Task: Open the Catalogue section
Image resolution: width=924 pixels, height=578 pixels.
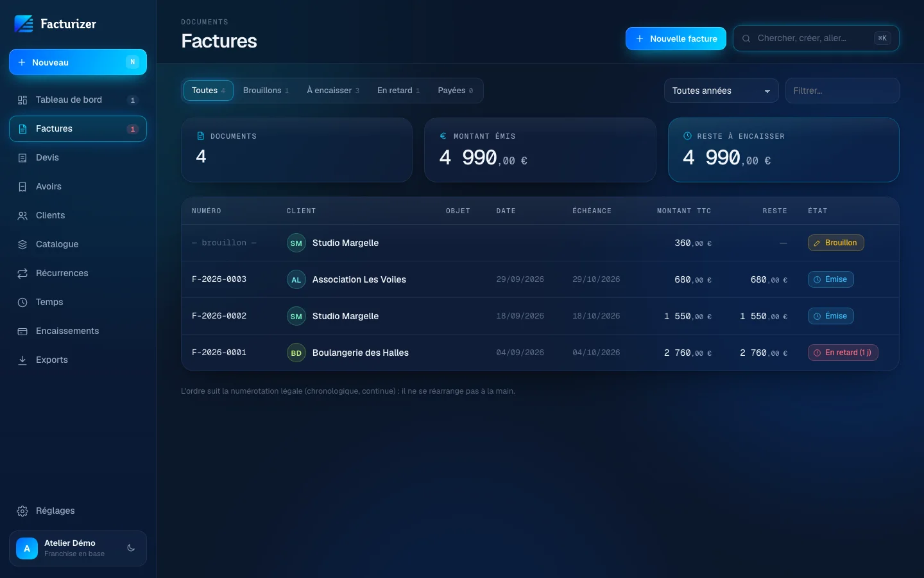Action: click(78, 244)
